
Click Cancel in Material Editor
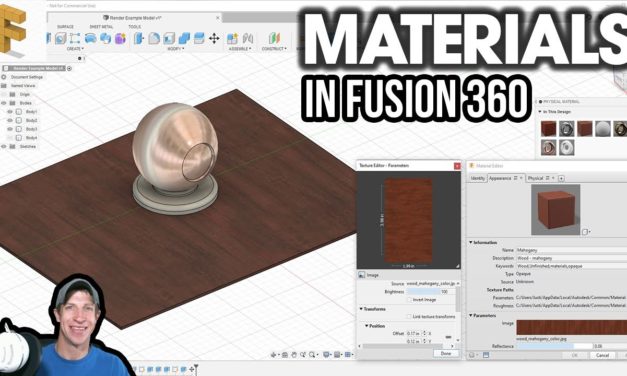point(602,355)
